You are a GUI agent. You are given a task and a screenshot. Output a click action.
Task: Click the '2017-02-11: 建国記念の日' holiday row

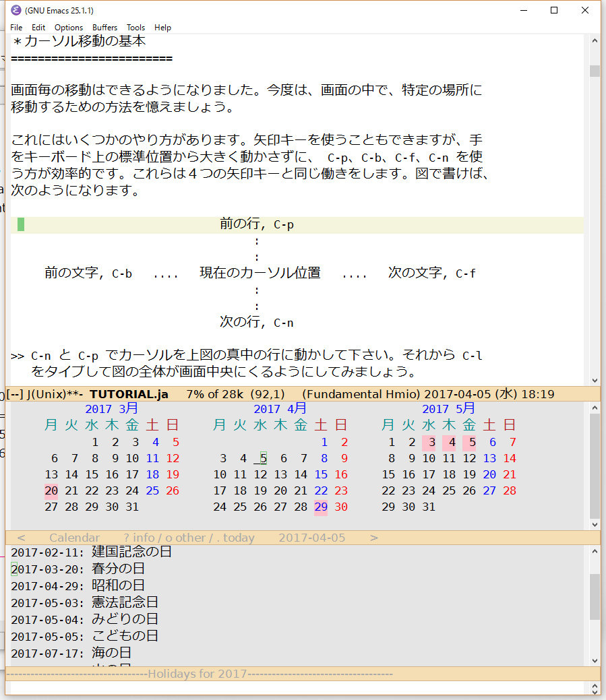coord(92,552)
